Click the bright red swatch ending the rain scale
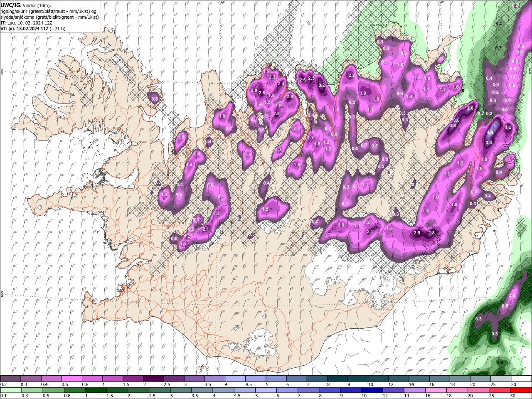Image resolution: width=532 pixels, height=399 pixels. [x=521, y=390]
